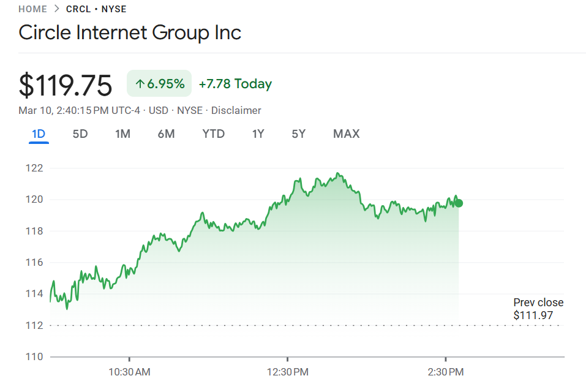Show the MAX range chart
Image resolution: width=586 pixels, height=392 pixels.
[346, 134]
